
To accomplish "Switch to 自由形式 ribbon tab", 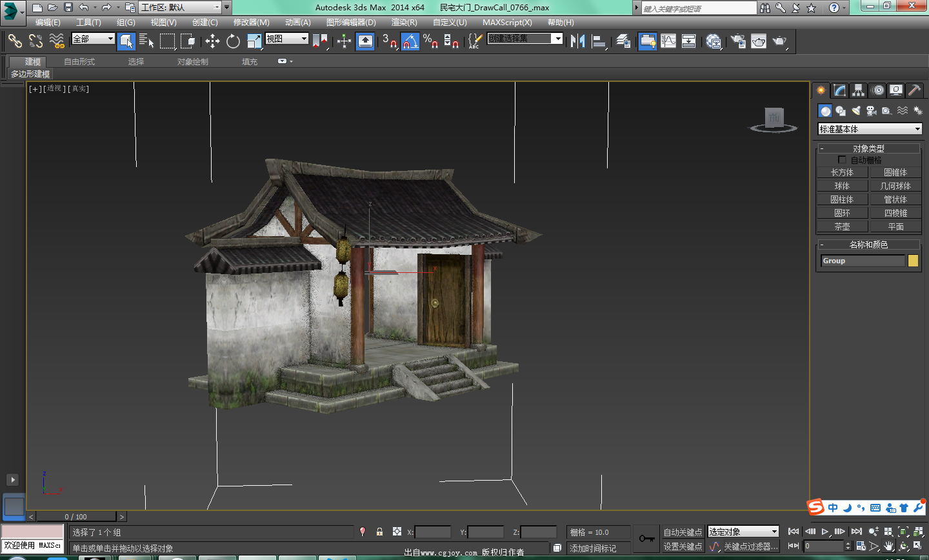I will click(x=79, y=62).
